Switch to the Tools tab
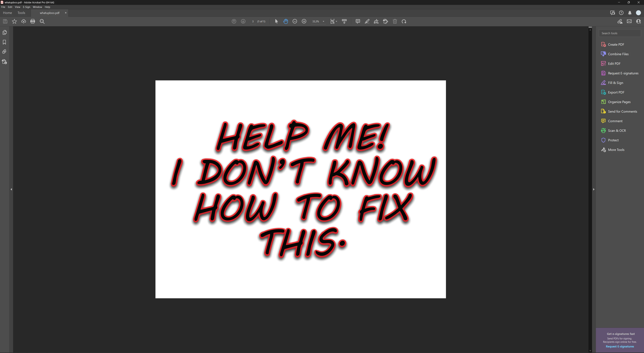The width and height of the screenshot is (644, 353). (x=21, y=13)
